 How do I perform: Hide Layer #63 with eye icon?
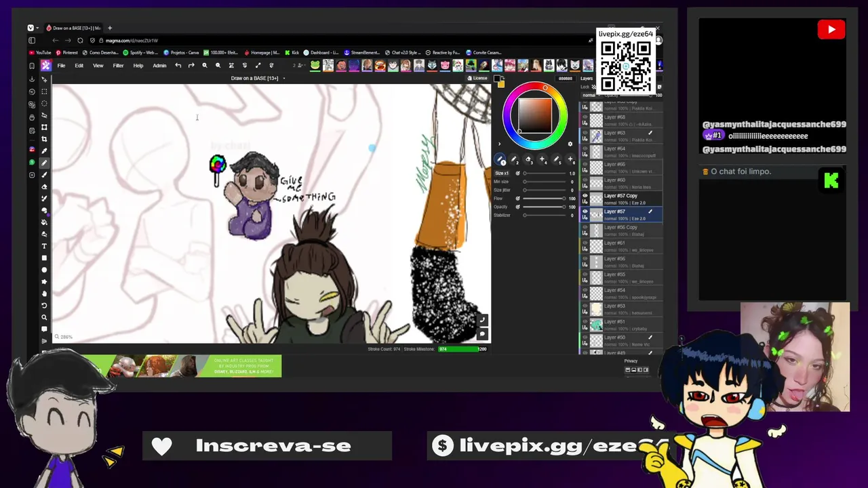(x=585, y=133)
